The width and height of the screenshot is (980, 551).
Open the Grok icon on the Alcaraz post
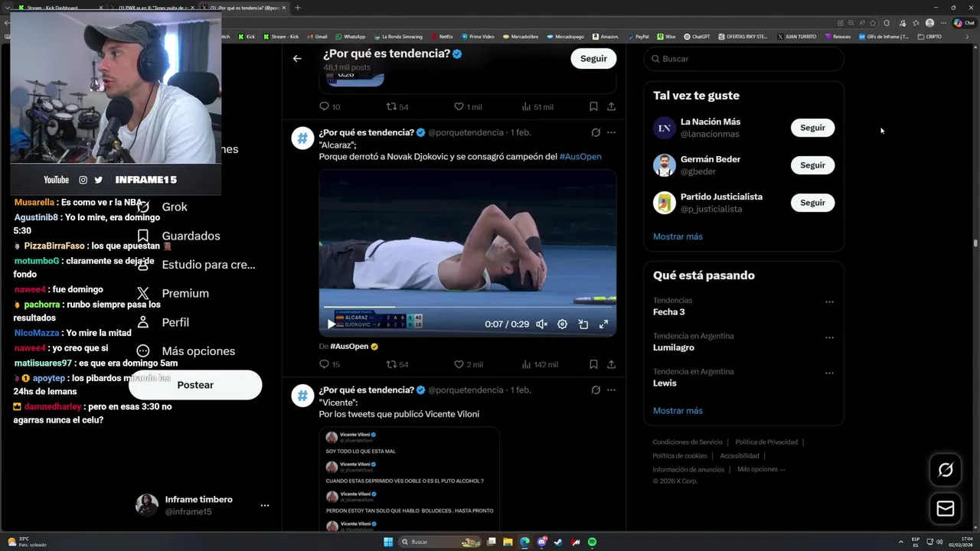tap(596, 132)
